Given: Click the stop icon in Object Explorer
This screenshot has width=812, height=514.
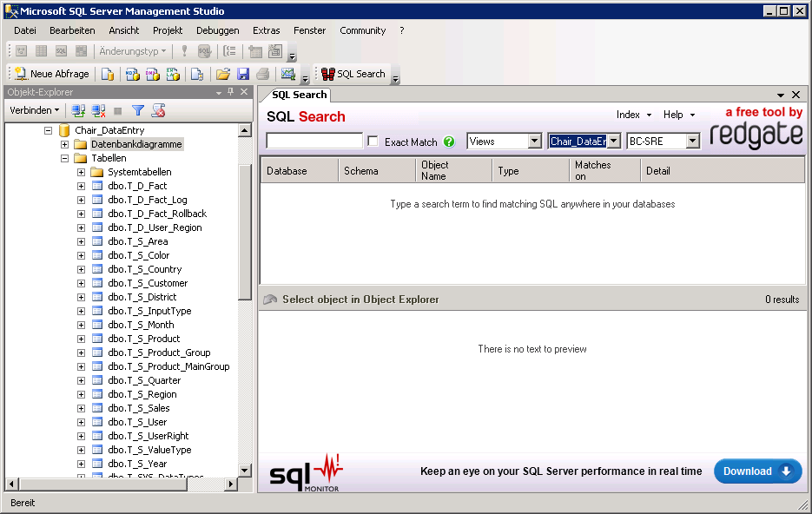Looking at the screenshot, I should coord(118,111).
